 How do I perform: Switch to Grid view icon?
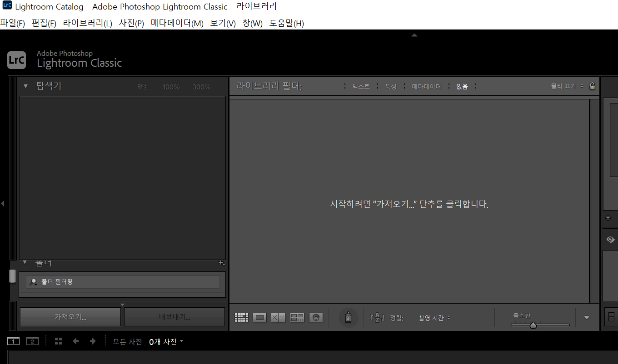(x=241, y=318)
